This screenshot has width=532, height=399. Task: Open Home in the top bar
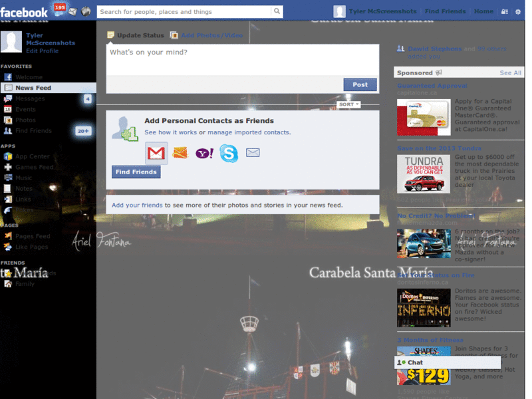[x=484, y=11]
